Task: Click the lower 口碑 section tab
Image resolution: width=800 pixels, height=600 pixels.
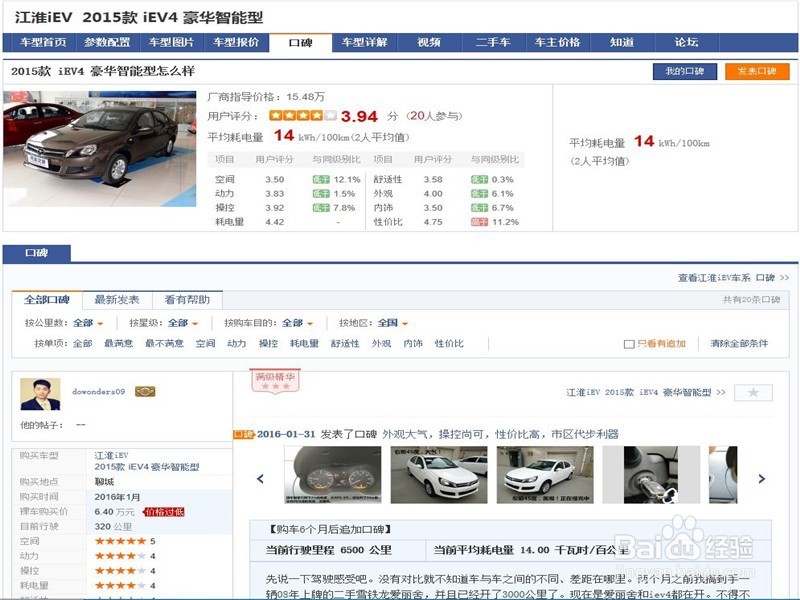Action: pyautogui.click(x=37, y=253)
